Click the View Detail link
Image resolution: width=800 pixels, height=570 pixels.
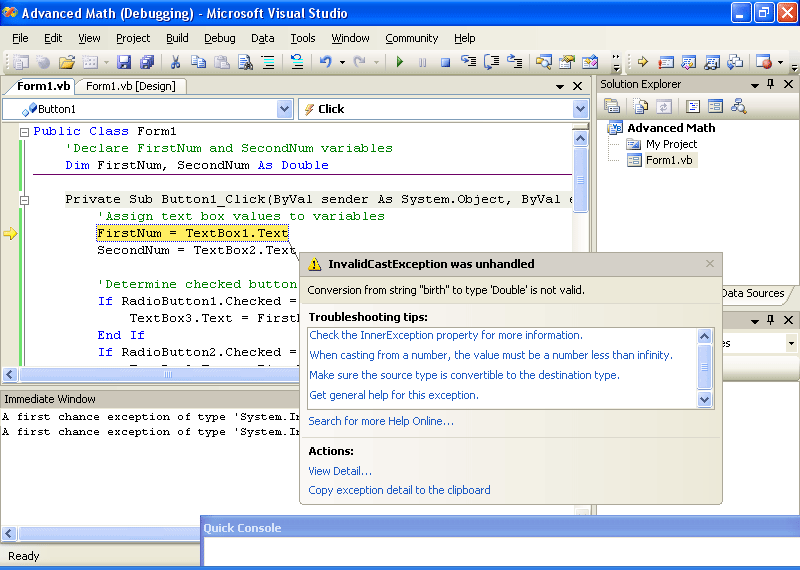pos(340,471)
